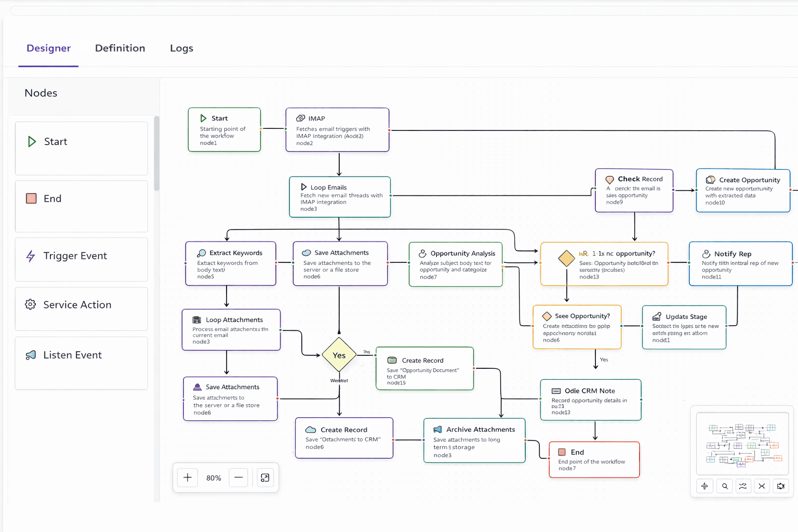
Task: Click the Update Stage node title
Action: 686,317
